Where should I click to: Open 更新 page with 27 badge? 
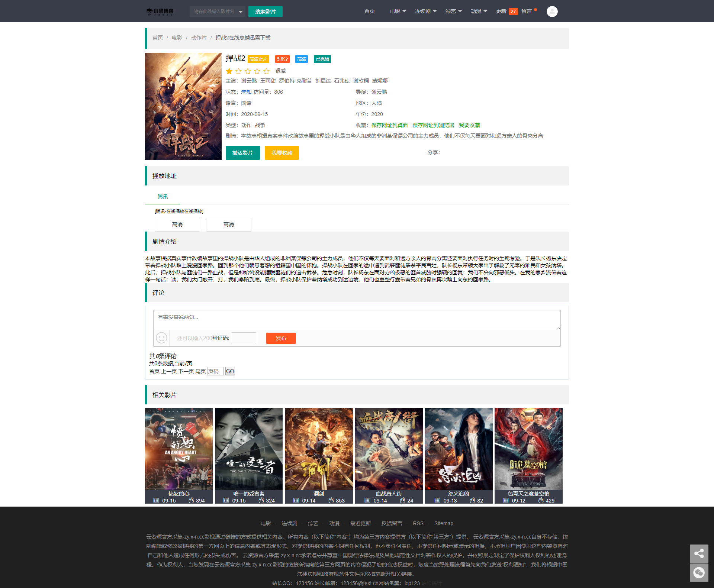coord(506,11)
